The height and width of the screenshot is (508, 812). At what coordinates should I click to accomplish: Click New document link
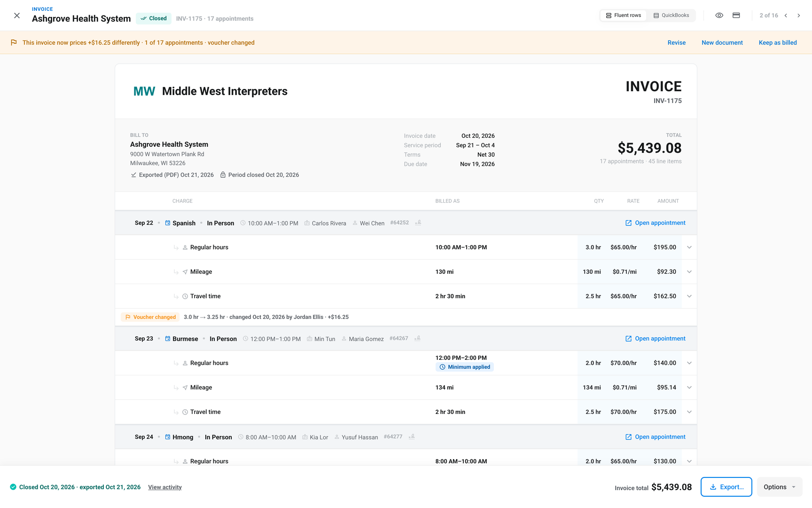(x=722, y=43)
